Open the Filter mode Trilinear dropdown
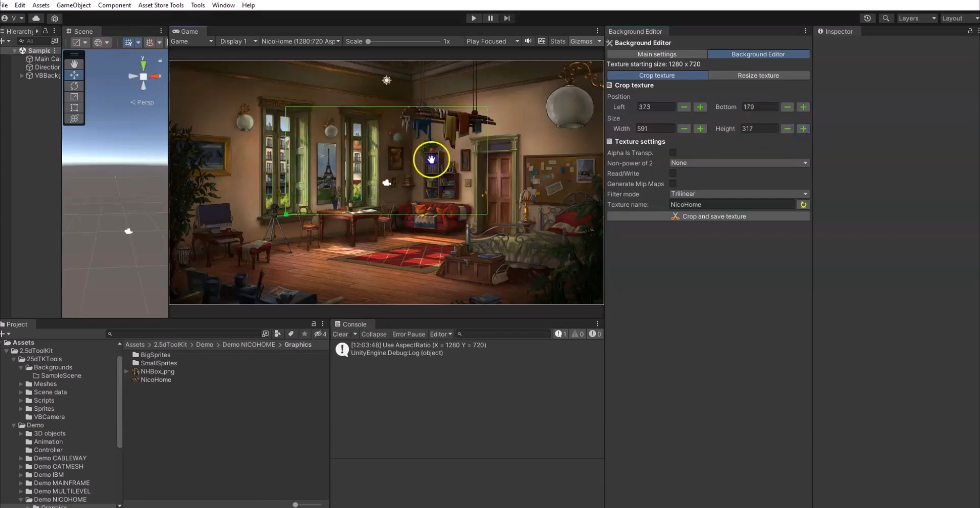 point(739,194)
